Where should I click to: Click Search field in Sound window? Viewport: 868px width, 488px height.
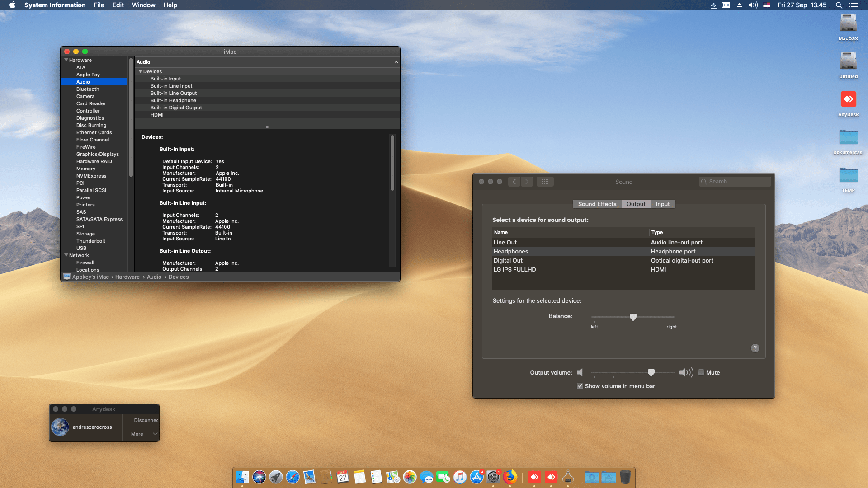(735, 182)
